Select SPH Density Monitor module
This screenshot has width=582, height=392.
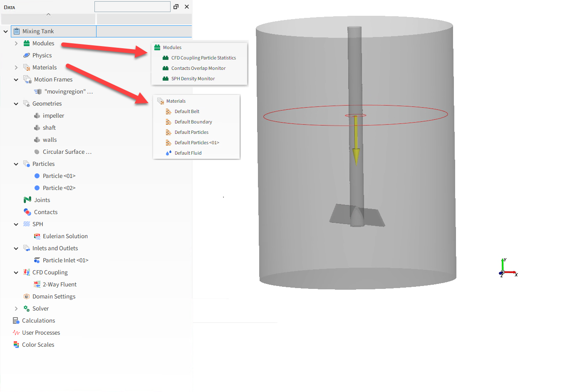tap(193, 79)
